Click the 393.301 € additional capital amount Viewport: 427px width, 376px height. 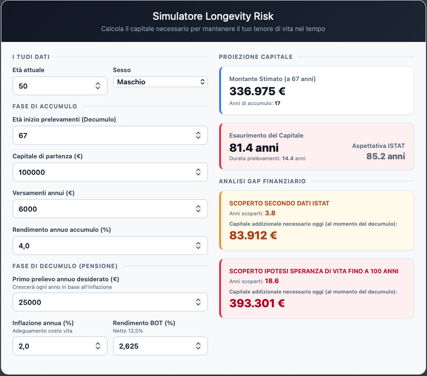pyautogui.click(x=257, y=303)
